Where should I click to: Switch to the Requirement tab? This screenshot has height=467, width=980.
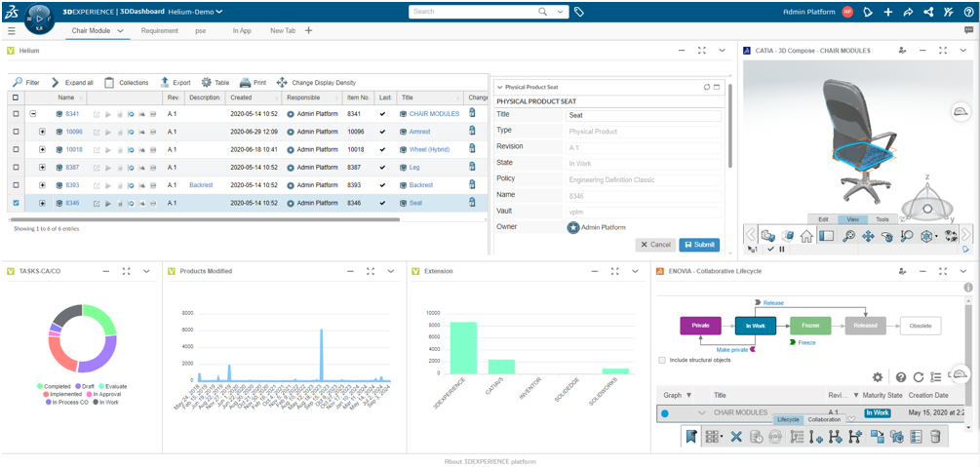tap(159, 30)
